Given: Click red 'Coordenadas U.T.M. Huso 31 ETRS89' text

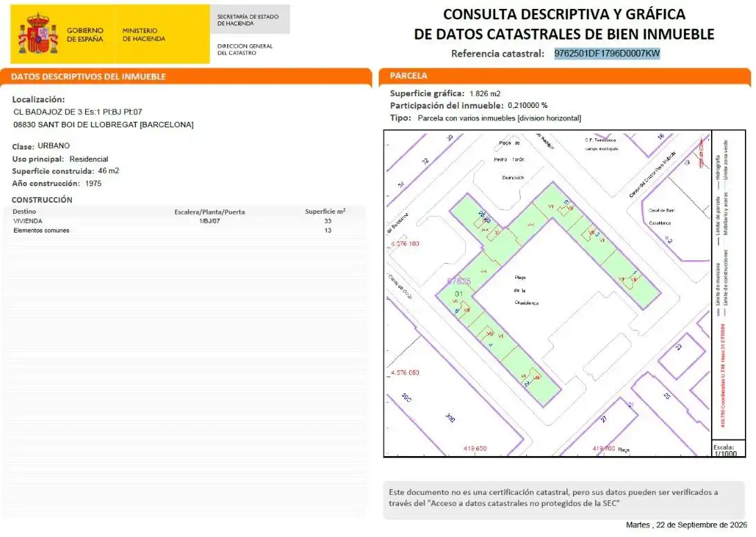Looking at the screenshot, I should coord(722,375).
